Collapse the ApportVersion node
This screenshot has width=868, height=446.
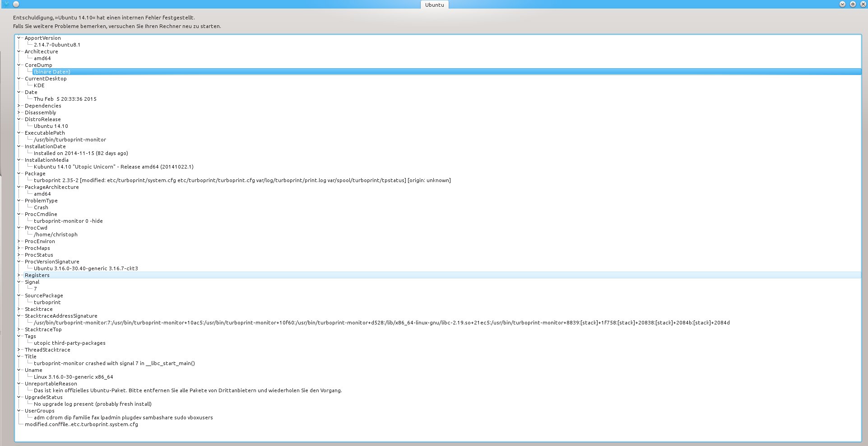[19, 38]
